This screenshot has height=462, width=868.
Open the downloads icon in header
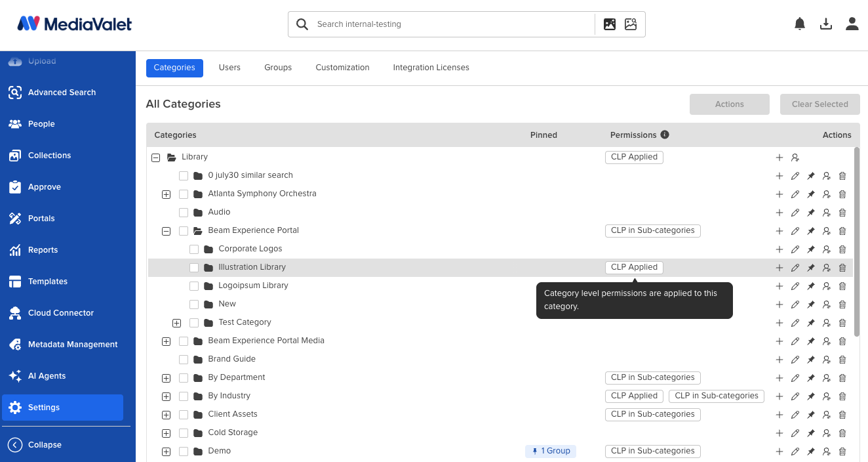click(x=826, y=24)
